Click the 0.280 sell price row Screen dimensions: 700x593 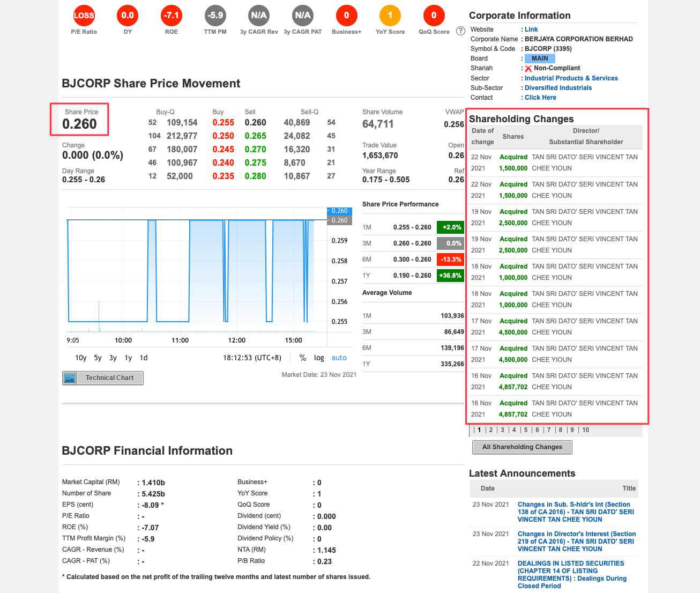(x=256, y=176)
